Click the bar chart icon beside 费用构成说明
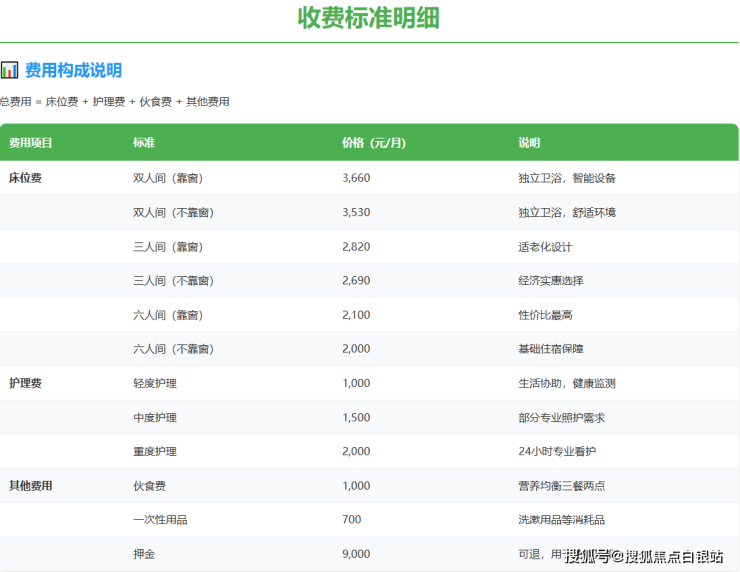Screen dimensions: 740x572 click(9, 70)
